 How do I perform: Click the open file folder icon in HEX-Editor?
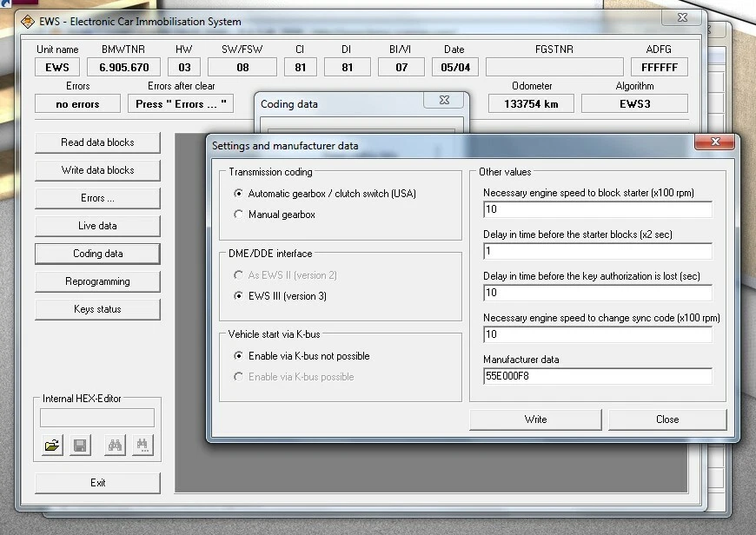(51, 446)
